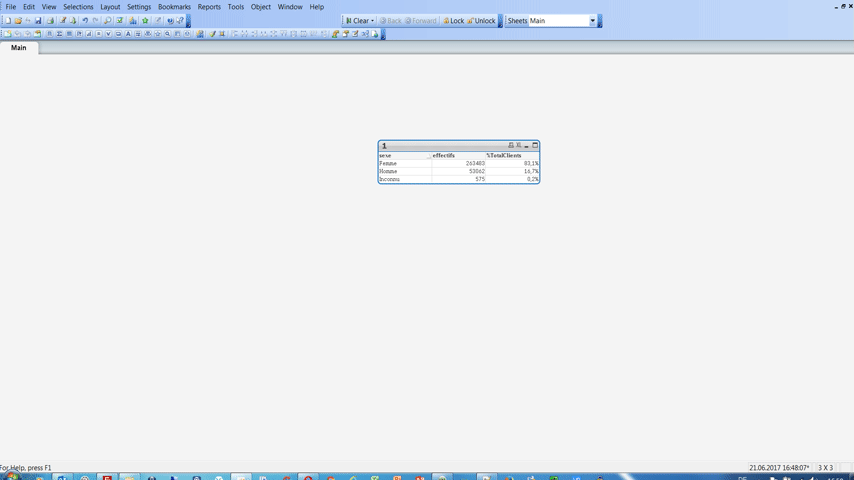Open the Reports menu
Screen dimensions: 854x480
tap(209, 7)
